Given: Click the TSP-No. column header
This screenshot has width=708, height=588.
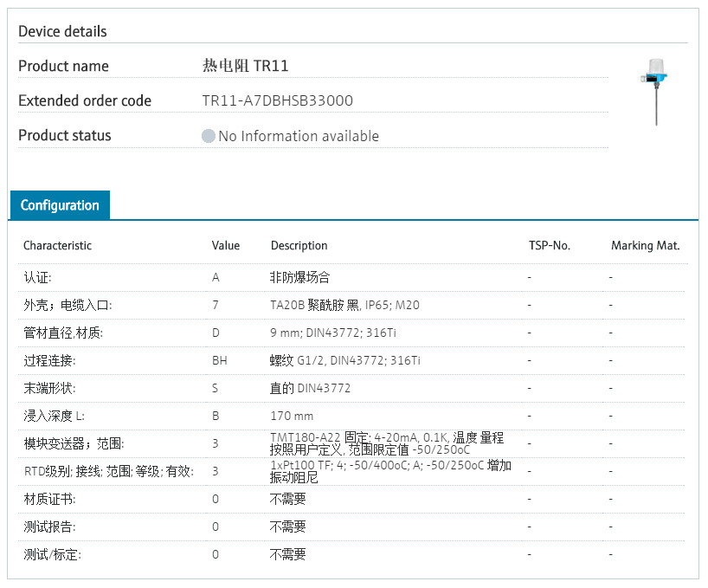Looking at the screenshot, I should tap(550, 246).
